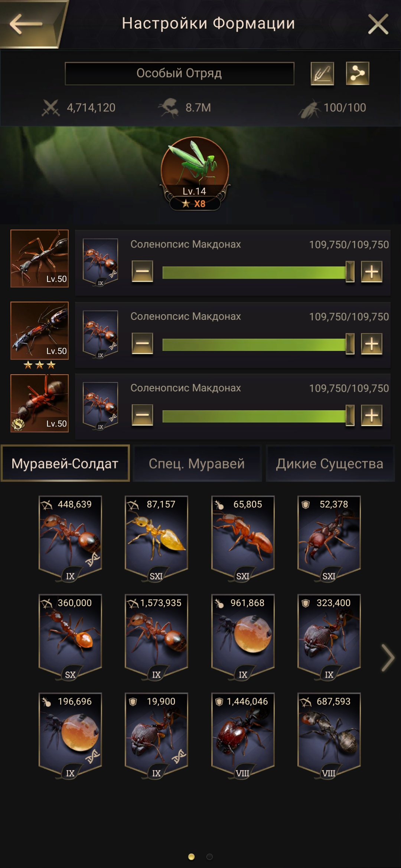
Task: Select the 448,639 tier IX ant card
Action: point(70,539)
